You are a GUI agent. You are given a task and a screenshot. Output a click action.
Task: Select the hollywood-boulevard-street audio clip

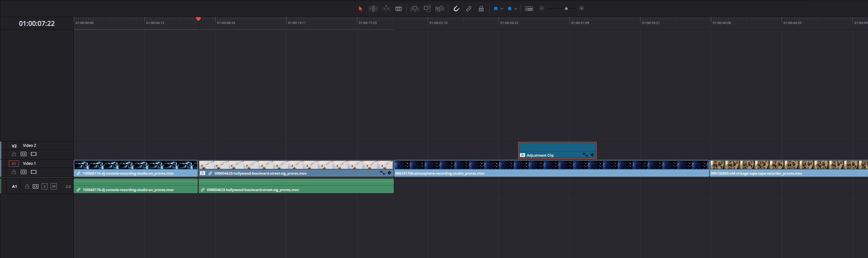[296, 186]
